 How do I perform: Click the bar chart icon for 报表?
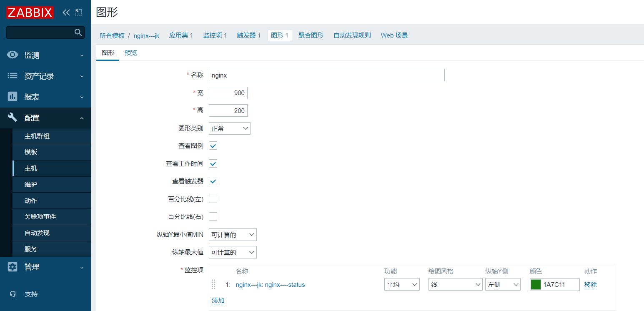tap(13, 97)
